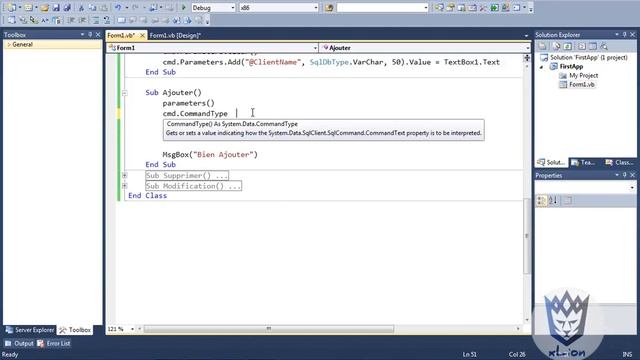
Task: Click the Property Pages icon in Properties
Action: [x=568, y=200]
